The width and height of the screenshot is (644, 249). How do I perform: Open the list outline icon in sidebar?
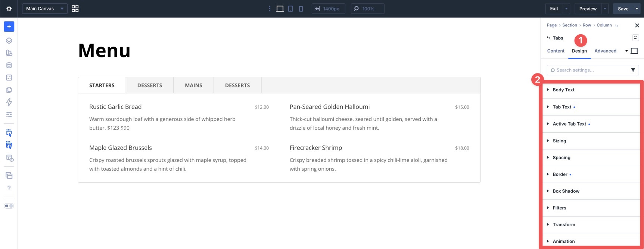point(9,114)
